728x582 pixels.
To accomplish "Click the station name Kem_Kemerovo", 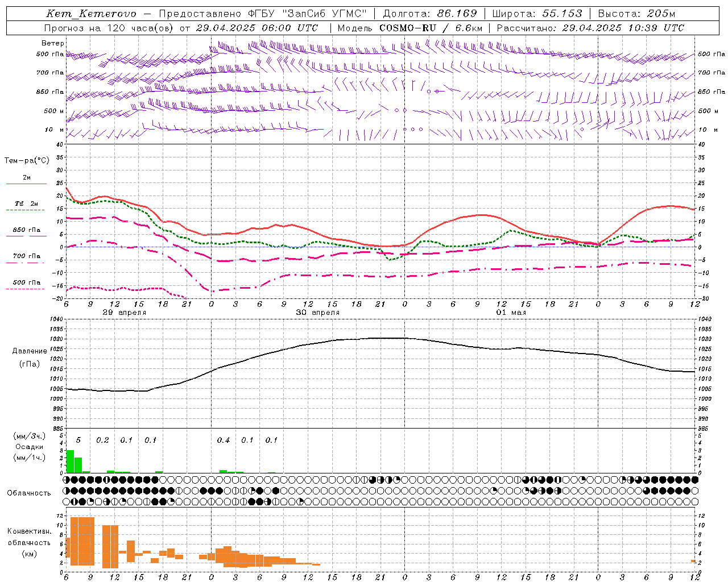I will tap(91, 14).
